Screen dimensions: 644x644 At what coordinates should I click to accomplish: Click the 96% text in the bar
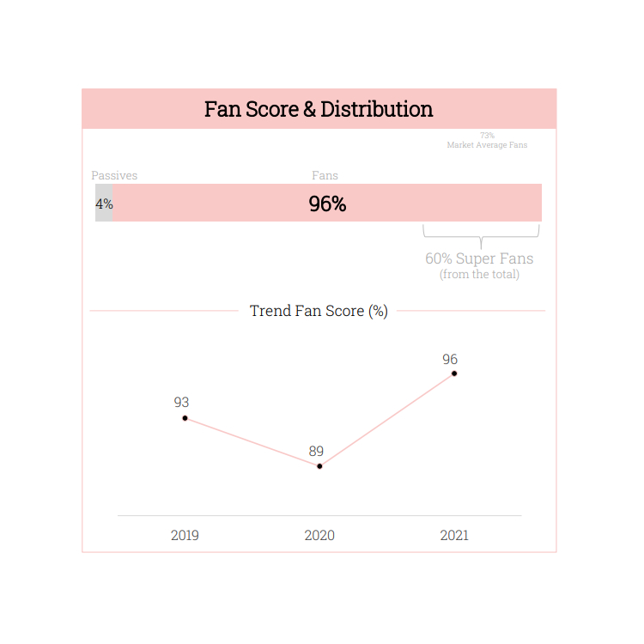pos(327,204)
